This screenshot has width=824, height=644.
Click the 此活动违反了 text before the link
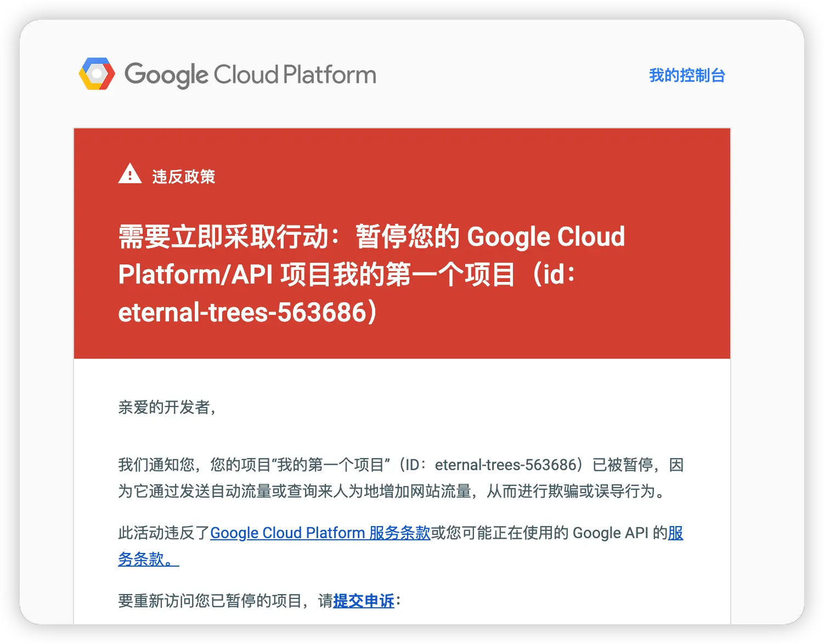164,533
